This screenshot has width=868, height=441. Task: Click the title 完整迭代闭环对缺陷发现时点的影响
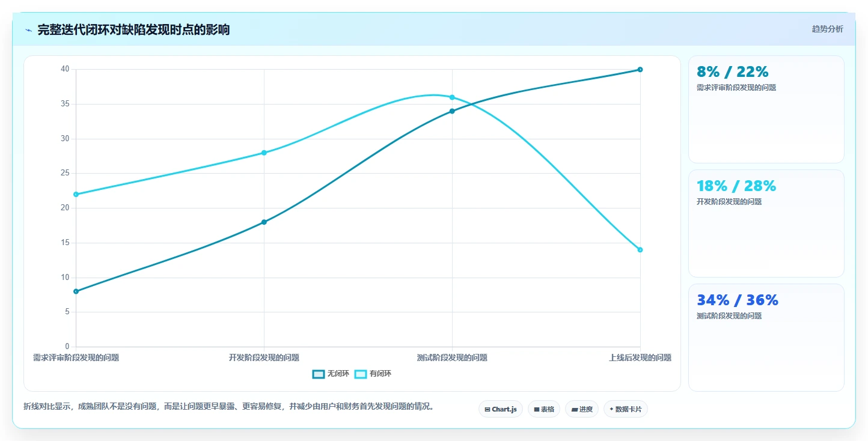[133, 29]
